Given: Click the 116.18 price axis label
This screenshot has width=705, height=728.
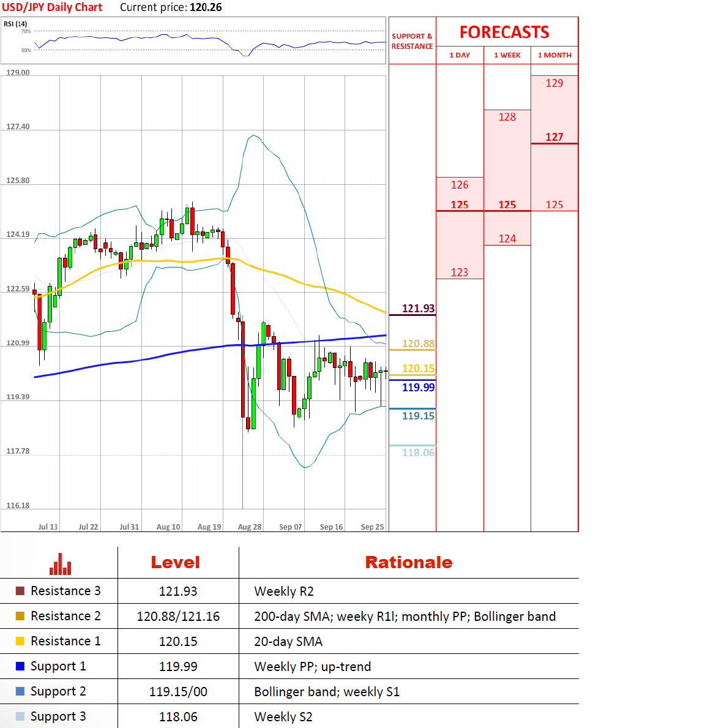Looking at the screenshot, I should [18, 506].
